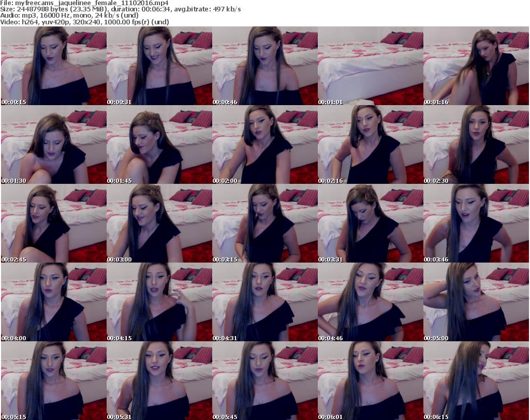
Task: Open the thumbnail stamped 00:03:00
Action: pos(159,223)
